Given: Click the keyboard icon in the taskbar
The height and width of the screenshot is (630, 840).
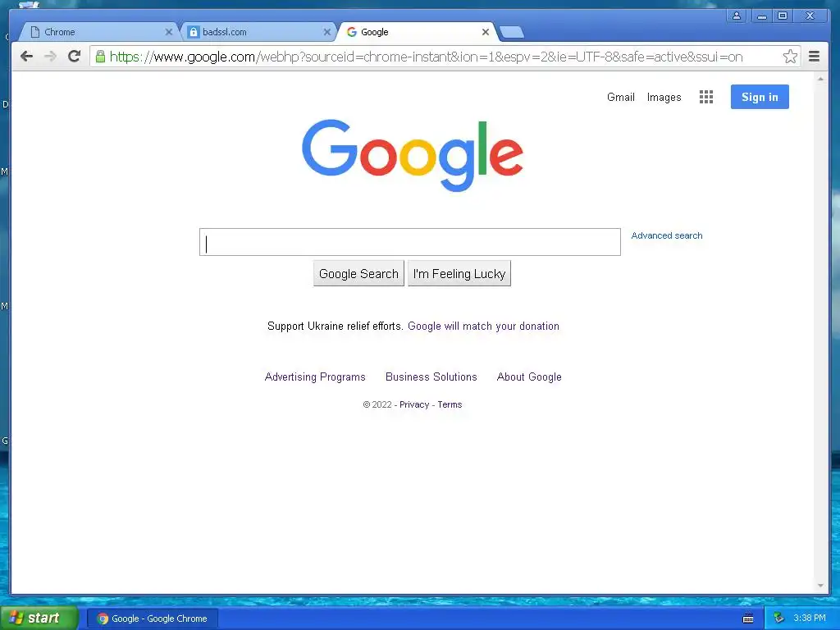Looking at the screenshot, I should coord(748,619).
